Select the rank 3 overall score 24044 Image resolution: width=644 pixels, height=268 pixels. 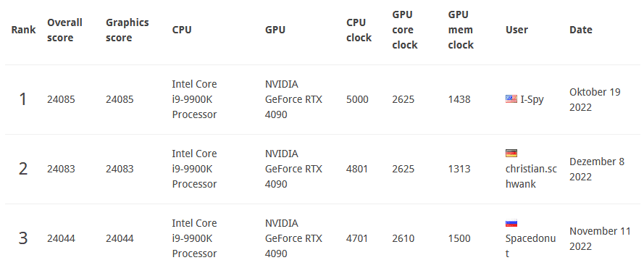click(61, 238)
